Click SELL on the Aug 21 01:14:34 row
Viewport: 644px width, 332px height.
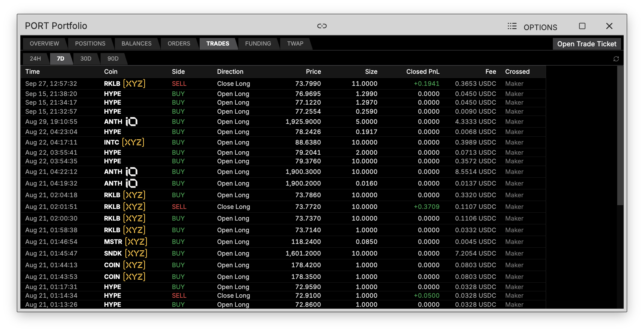[x=179, y=295]
